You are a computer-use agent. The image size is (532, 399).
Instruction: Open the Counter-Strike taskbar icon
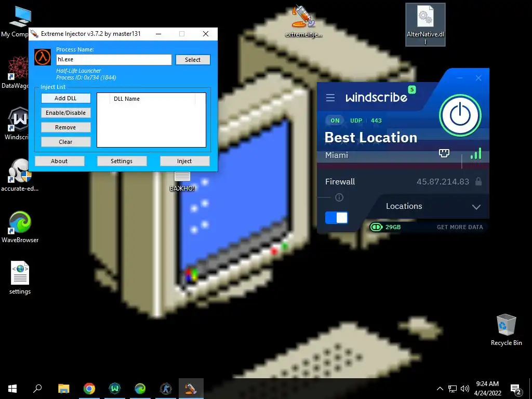click(x=166, y=389)
